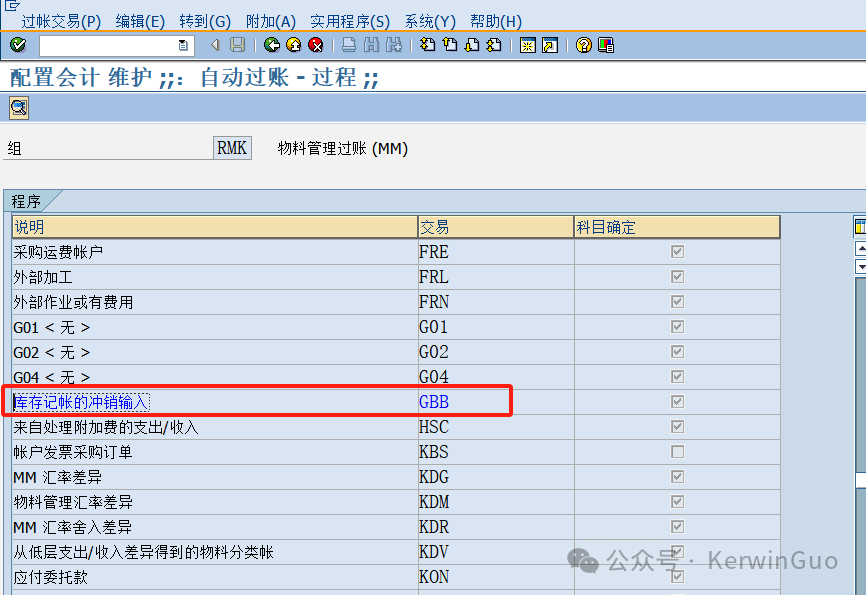Click the 交易 column header
Image resolution: width=866 pixels, height=595 pixels.
(496, 227)
